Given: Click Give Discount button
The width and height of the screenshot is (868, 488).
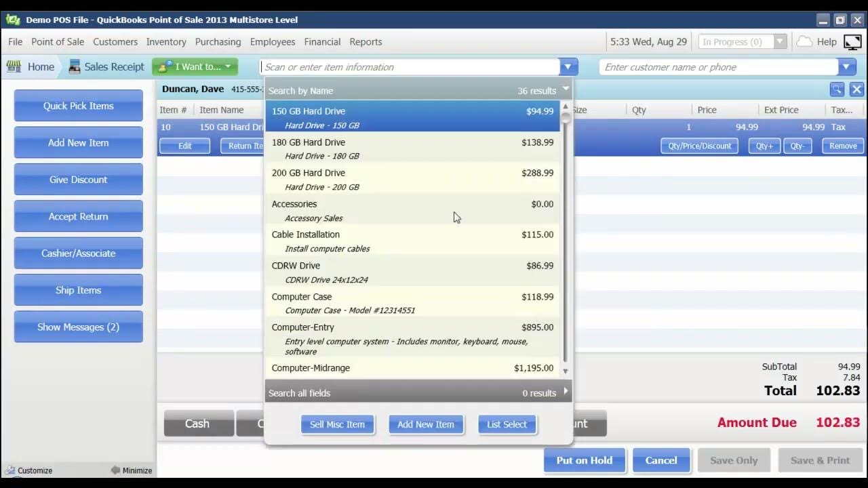Looking at the screenshot, I should tap(79, 180).
